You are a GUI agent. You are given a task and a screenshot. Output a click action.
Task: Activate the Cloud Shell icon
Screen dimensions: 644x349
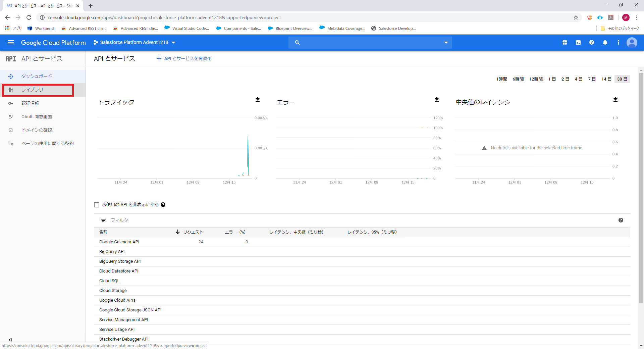[x=578, y=42]
